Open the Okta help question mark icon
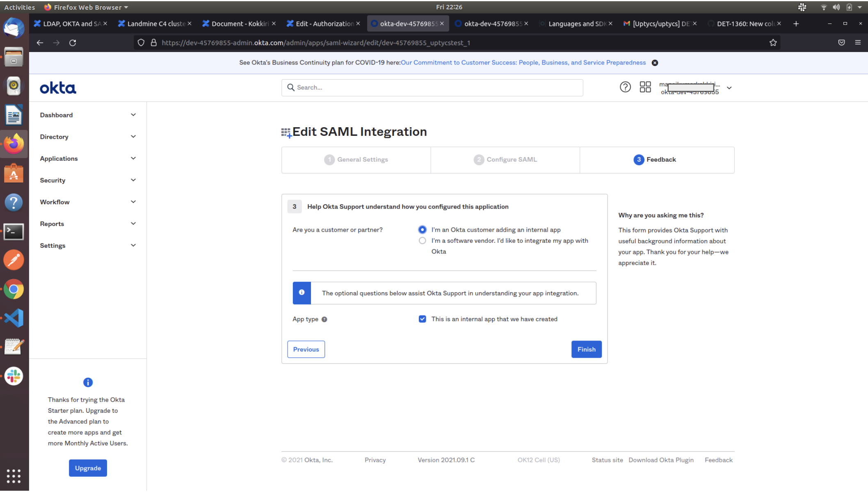 coord(625,87)
